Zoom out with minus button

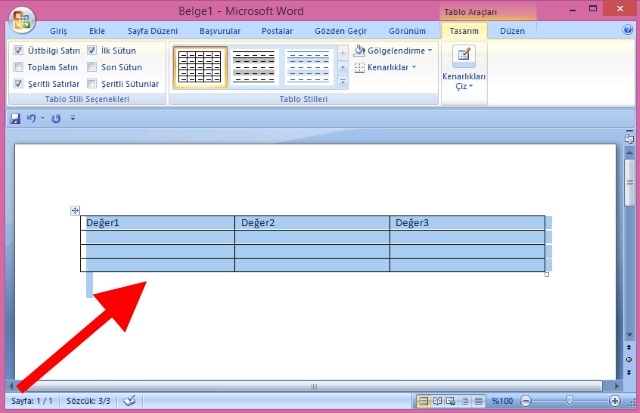526,401
